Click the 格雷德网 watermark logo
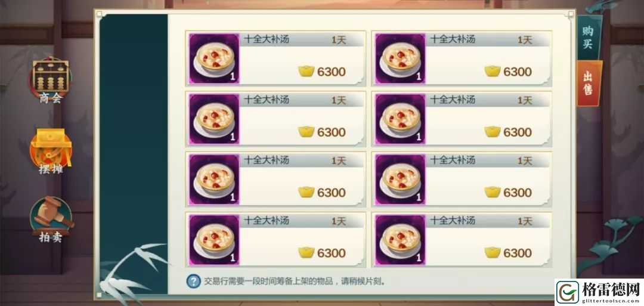 tap(599, 292)
